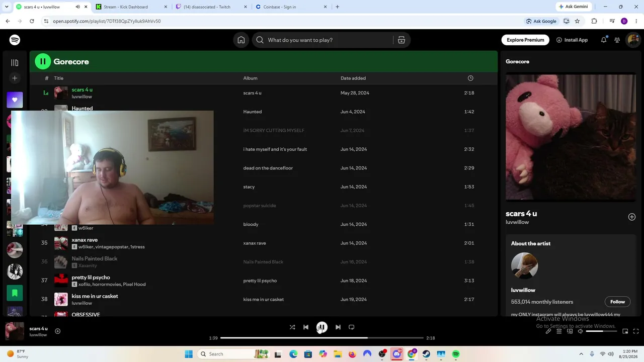Follow the artist luvwillow

point(617,302)
